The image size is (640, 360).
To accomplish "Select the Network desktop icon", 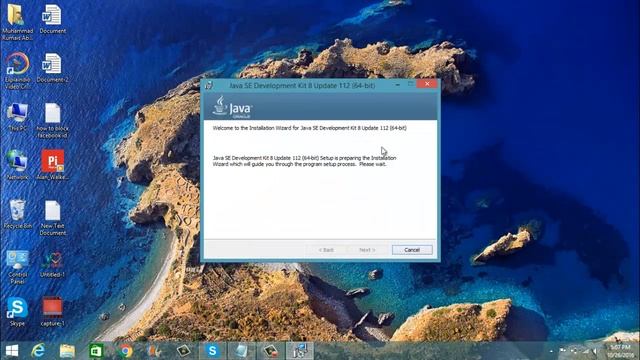I will [17, 165].
